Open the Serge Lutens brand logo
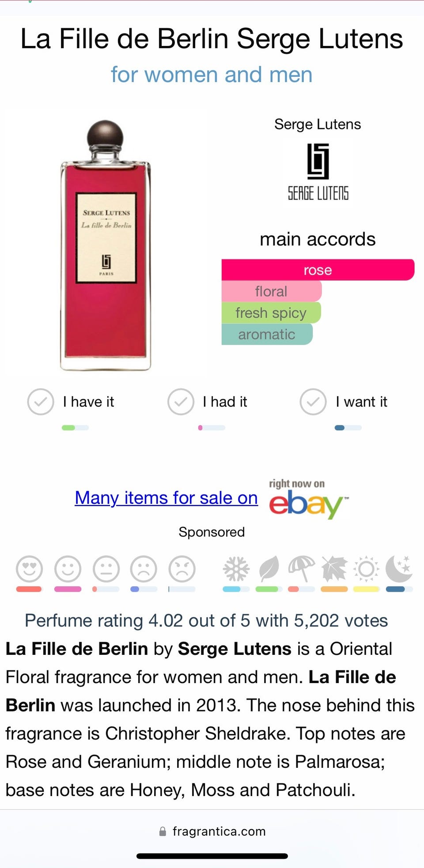Image resolution: width=424 pixels, height=868 pixels. point(318,172)
